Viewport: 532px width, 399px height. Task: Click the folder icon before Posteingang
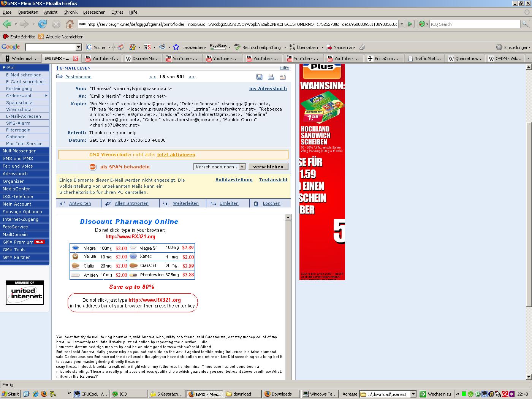(x=60, y=77)
